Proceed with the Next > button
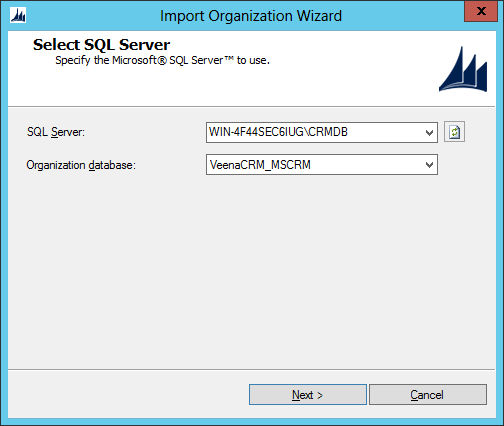504x426 pixels. 308,395
